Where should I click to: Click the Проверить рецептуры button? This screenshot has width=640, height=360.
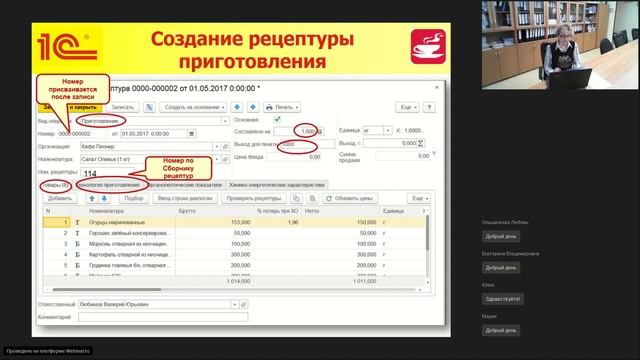[x=254, y=198]
